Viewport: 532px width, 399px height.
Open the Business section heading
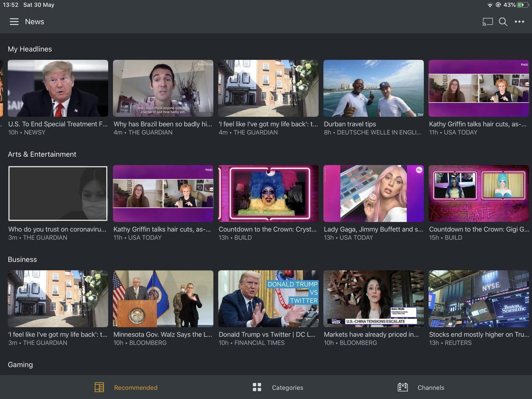[22, 259]
